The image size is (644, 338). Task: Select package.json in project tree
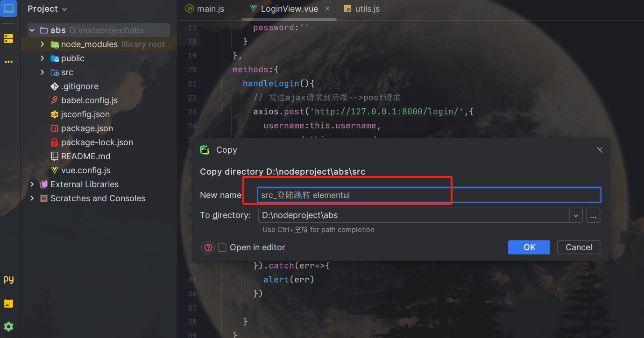[87, 128]
